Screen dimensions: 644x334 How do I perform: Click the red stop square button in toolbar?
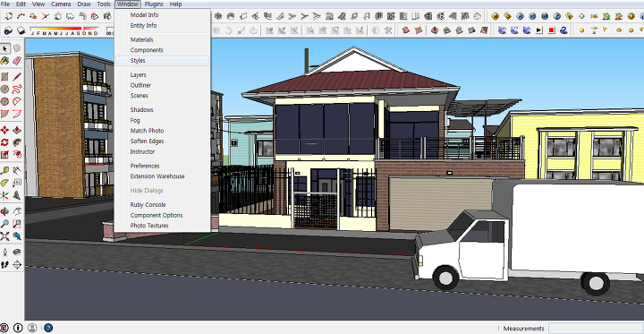[x=552, y=30]
